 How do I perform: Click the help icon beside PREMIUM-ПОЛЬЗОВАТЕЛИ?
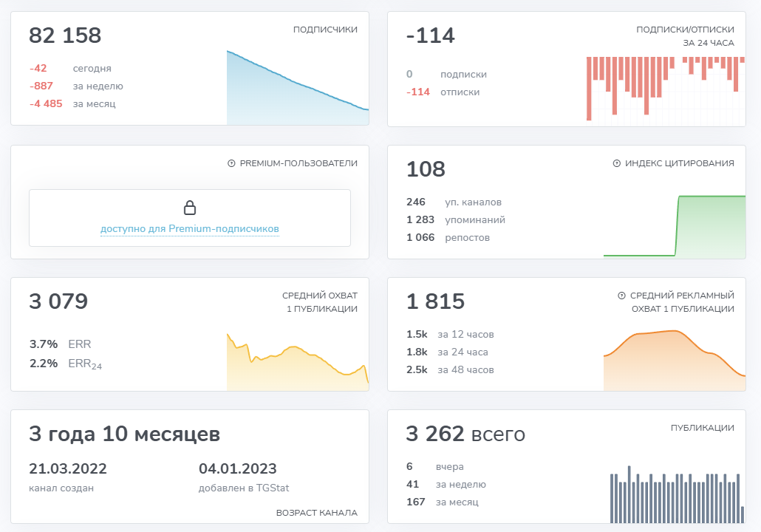231,163
